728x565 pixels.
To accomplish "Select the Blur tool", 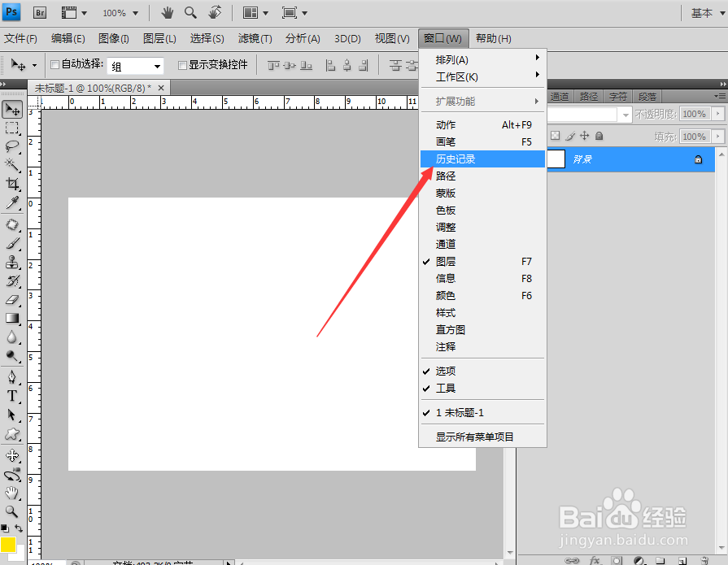I will click(x=12, y=337).
